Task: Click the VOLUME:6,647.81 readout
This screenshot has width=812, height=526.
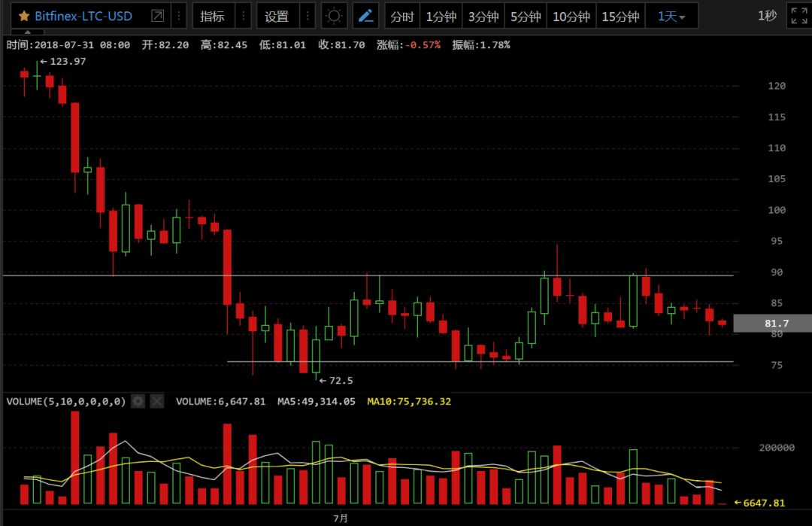Action: (220, 402)
